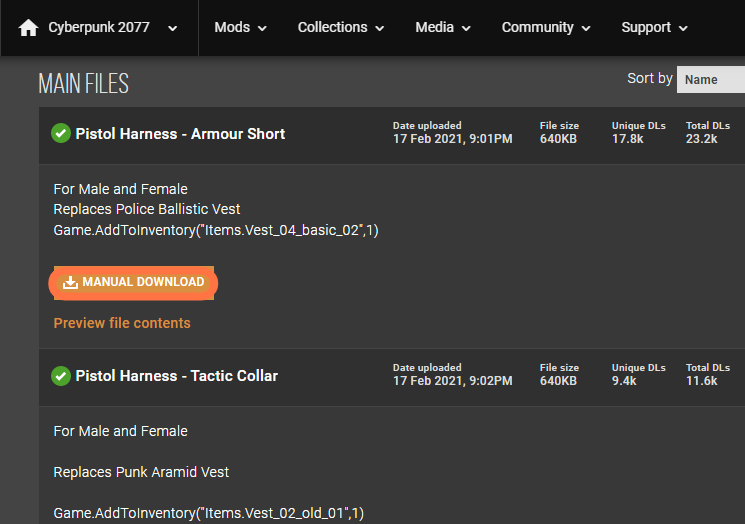Image resolution: width=745 pixels, height=524 pixels.
Task: Click total downloads value 23.2k
Action: tap(701, 139)
